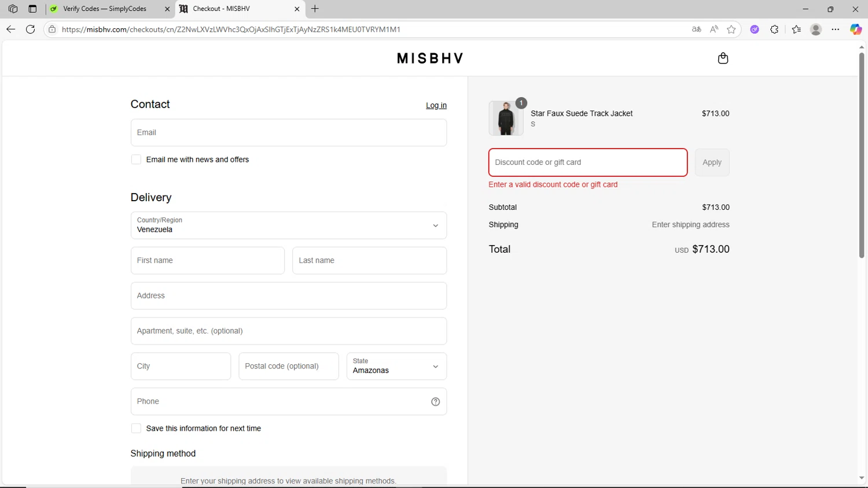Viewport: 868px width, 488px height.
Task: View site information lock icon
Action: tap(52, 29)
